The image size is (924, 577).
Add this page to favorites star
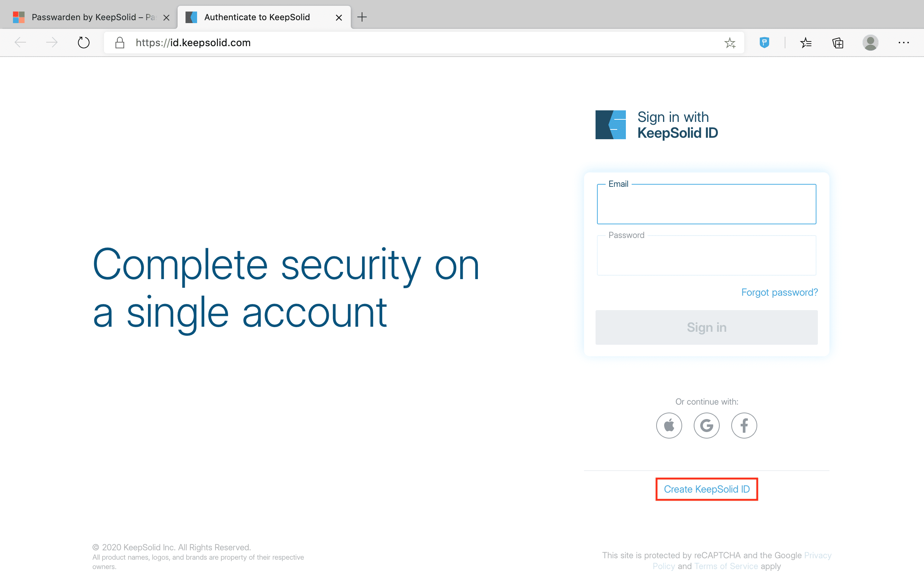tap(730, 43)
